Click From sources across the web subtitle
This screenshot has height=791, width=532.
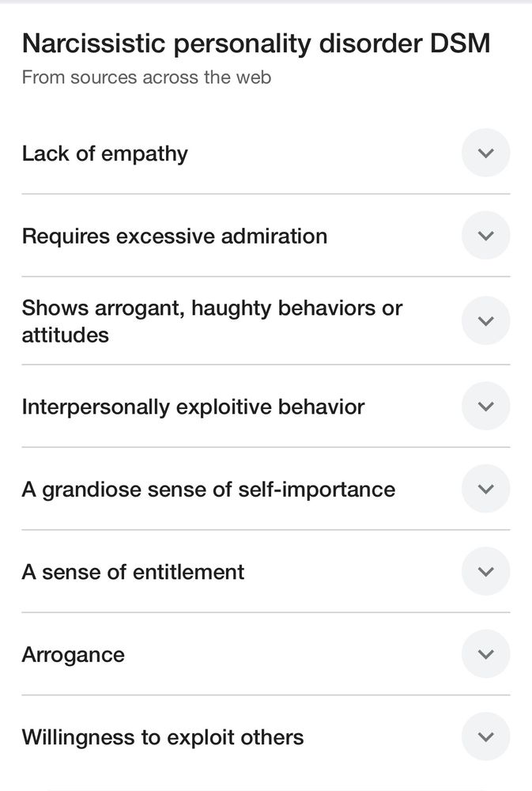click(147, 78)
